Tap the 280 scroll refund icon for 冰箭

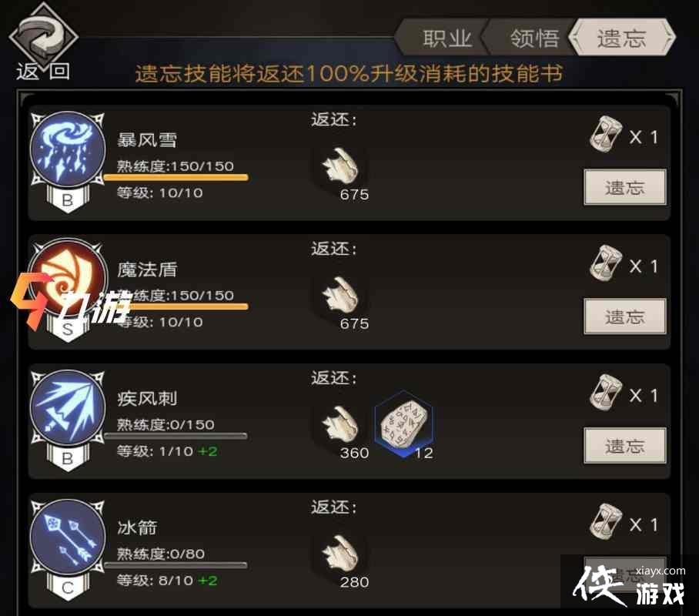click(340, 553)
